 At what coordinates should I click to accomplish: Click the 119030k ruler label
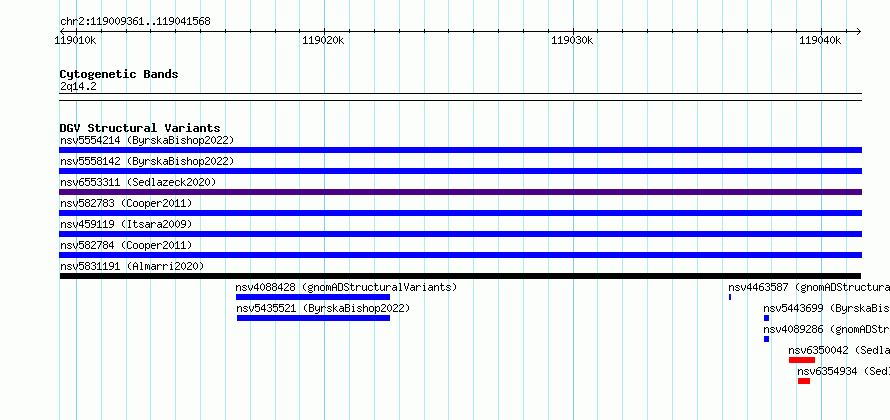572,40
